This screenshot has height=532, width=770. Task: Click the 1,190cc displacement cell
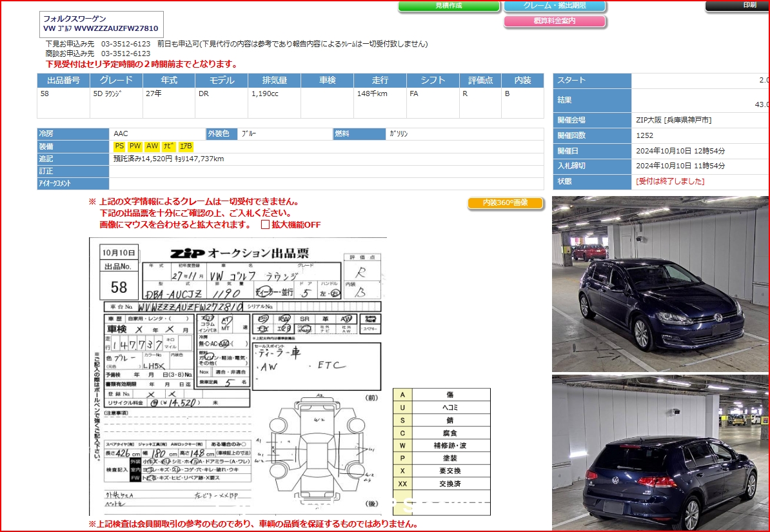(x=275, y=103)
